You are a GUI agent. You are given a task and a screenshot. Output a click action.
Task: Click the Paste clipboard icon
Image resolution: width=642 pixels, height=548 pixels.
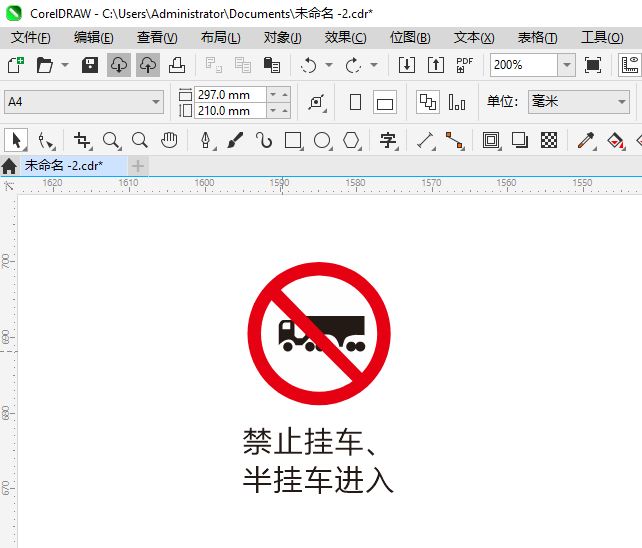(x=271, y=65)
